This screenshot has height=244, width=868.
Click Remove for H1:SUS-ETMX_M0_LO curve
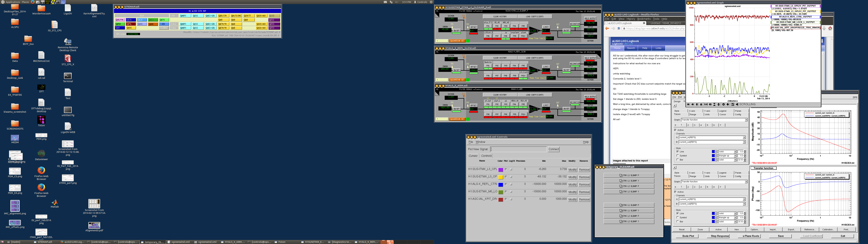click(584, 192)
